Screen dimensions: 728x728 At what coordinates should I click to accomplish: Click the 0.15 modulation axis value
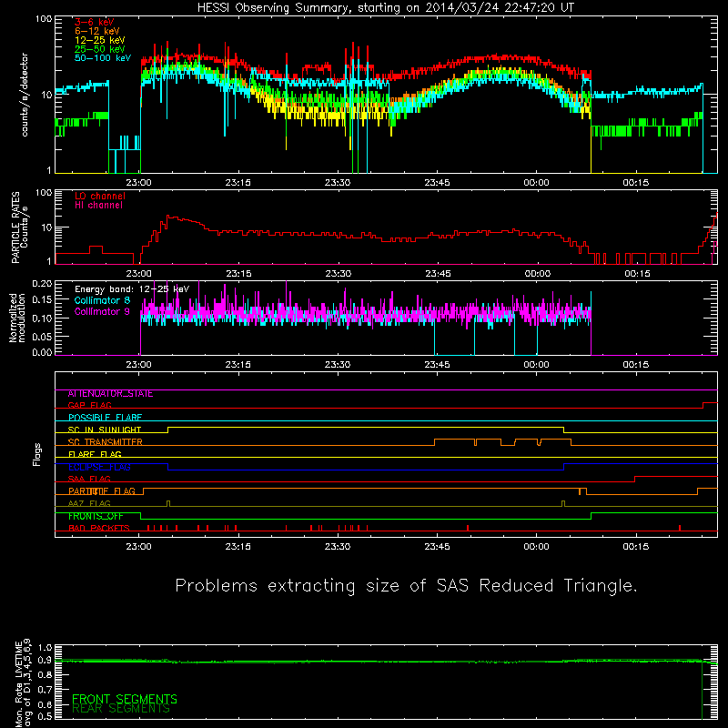(42, 300)
